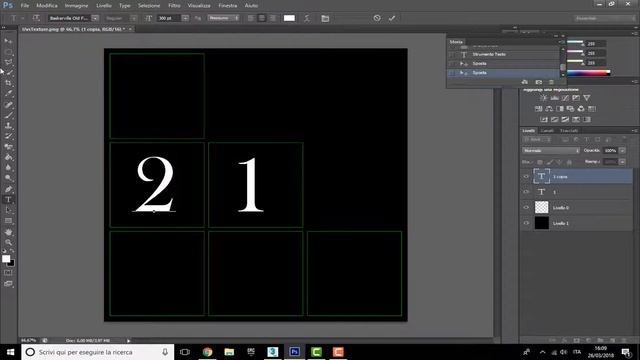Select the Path Selection tool
The width and height of the screenshot is (640, 360).
[8, 210]
